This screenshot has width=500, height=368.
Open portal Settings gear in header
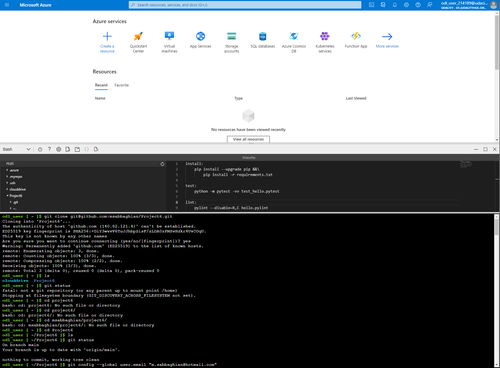[x=406, y=5]
